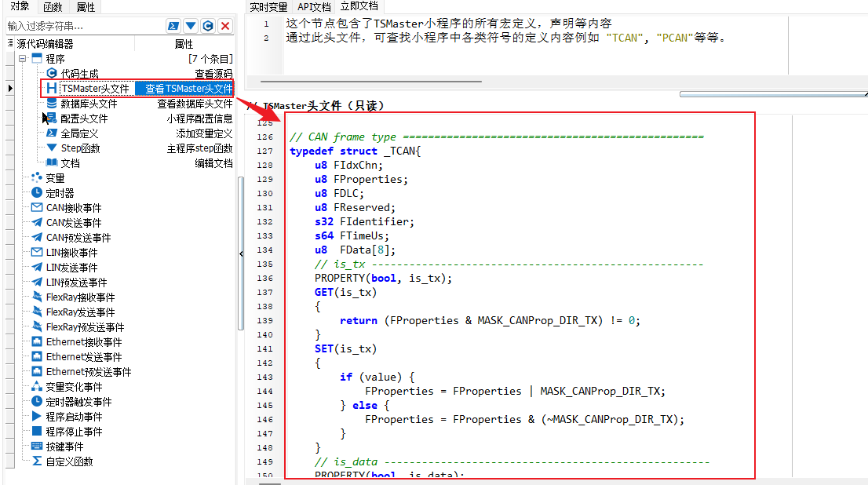This screenshot has height=485, width=868.
Task: Click the blue refresh icon beside the filter
Action: 208,25
